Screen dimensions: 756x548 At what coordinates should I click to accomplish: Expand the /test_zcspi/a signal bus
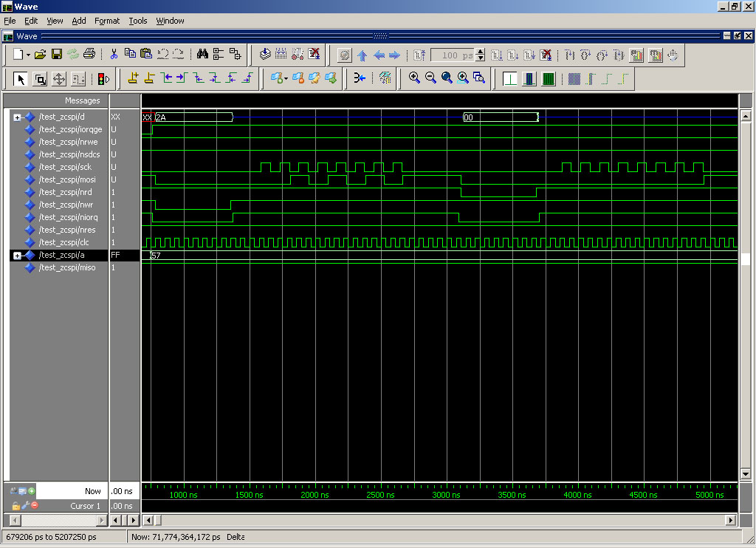click(x=18, y=256)
